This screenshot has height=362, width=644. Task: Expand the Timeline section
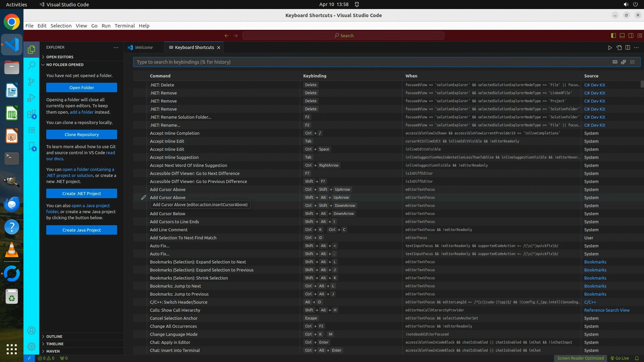(55, 344)
